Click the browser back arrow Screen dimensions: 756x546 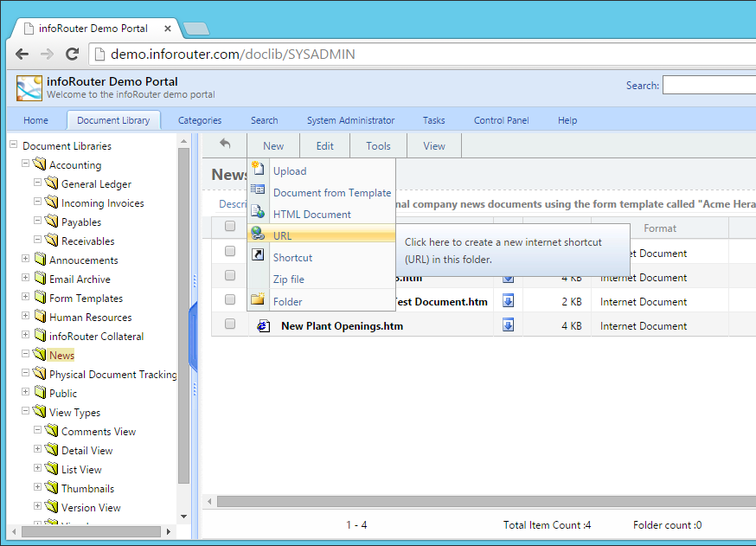pos(22,54)
